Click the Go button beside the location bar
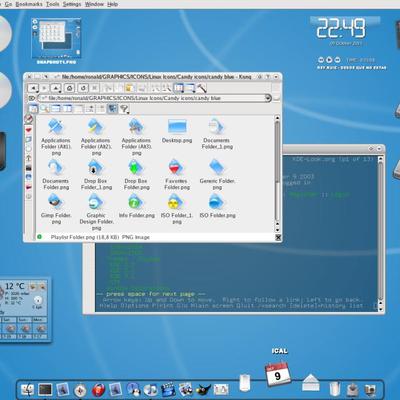 click(x=277, y=98)
